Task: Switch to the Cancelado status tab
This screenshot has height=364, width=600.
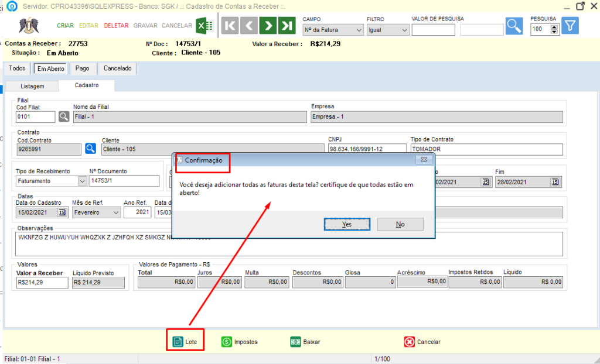Action: click(x=117, y=68)
